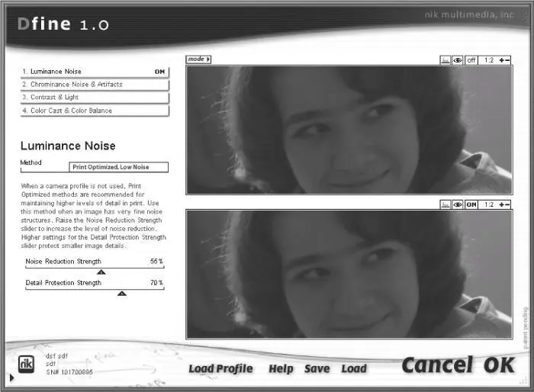Viewport: 534px width, 392px height.
Task: Click the small triangle arrow beside the nik logo
Action: 12,378
